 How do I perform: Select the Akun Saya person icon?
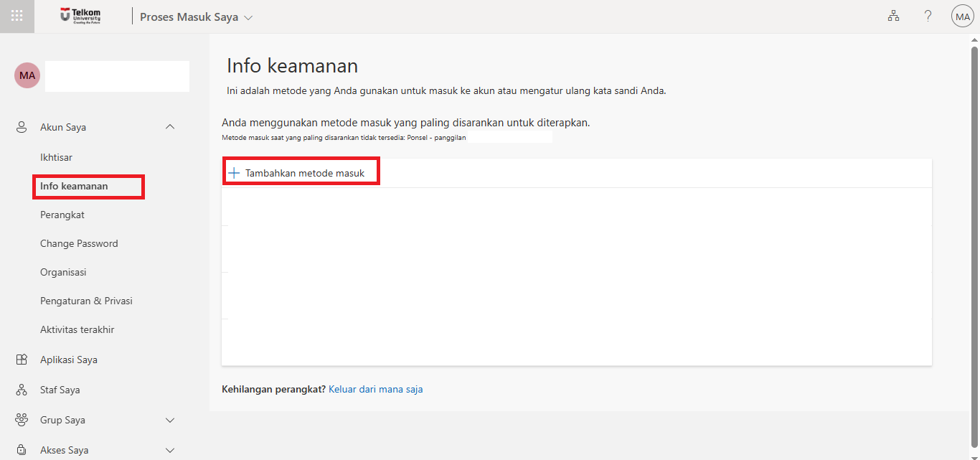click(x=20, y=126)
